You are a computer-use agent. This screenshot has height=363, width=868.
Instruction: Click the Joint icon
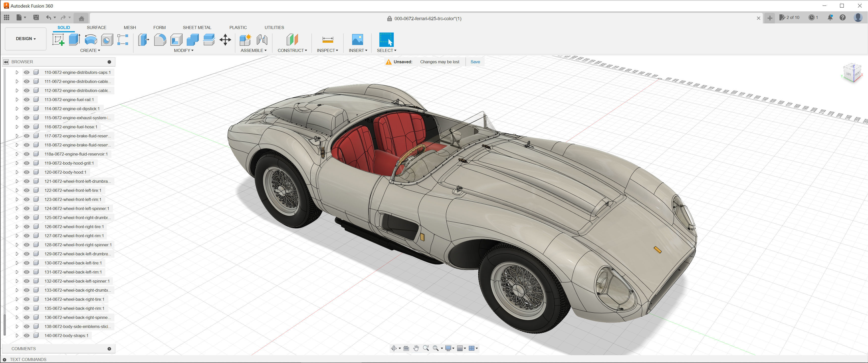(262, 40)
